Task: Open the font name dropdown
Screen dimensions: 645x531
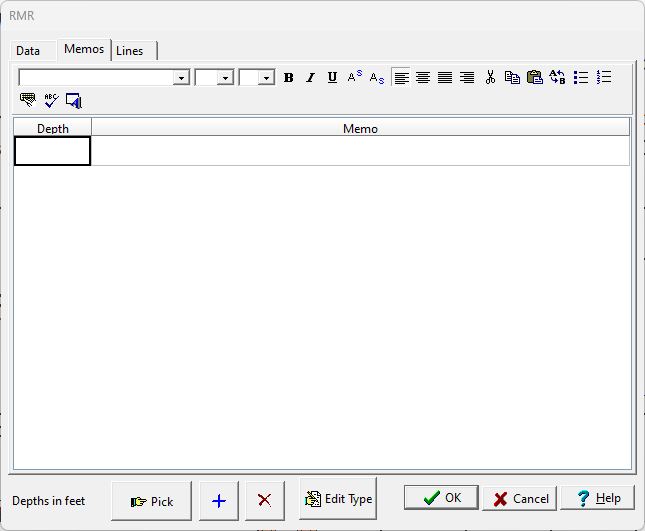Action: click(181, 78)
